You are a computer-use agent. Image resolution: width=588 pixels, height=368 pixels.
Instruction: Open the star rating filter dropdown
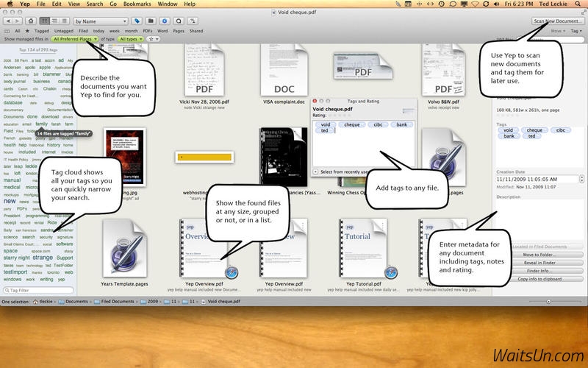tap(153, 39)
